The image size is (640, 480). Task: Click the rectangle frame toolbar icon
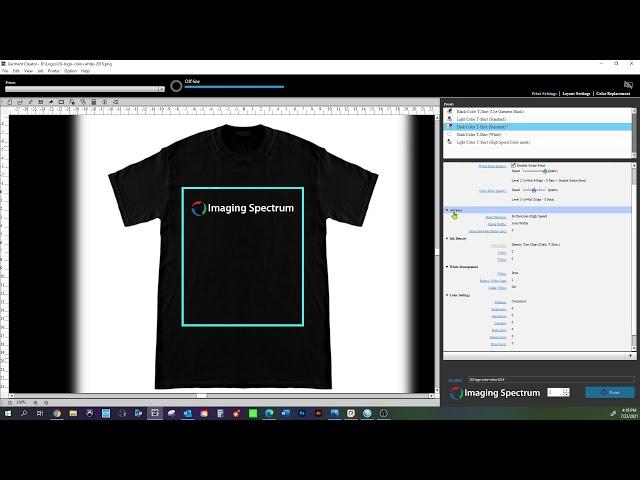tap(61, 102)
